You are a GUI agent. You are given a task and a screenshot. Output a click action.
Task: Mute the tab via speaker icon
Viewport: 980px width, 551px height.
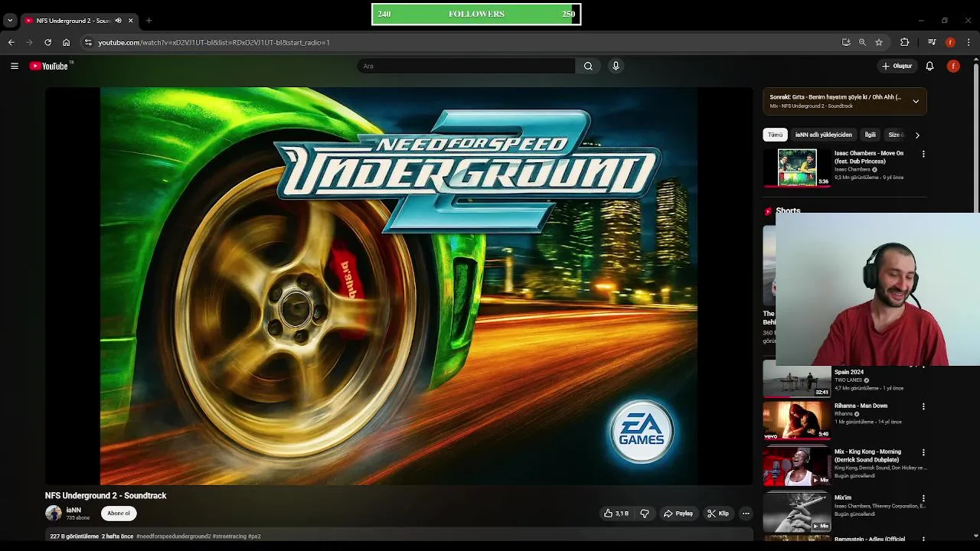click(x=118, y=21)
